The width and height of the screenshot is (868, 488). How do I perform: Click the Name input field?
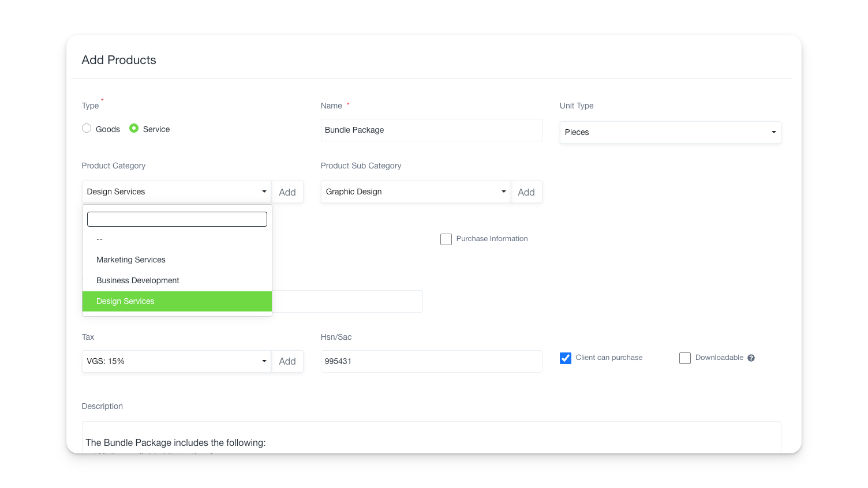coord(431,130)
